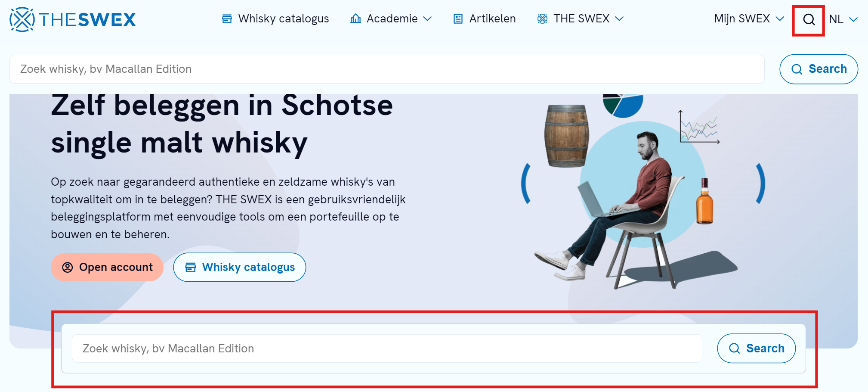Open the Artikelen menu item
Viewport: 868px width, 392px height.
point(485,19)
